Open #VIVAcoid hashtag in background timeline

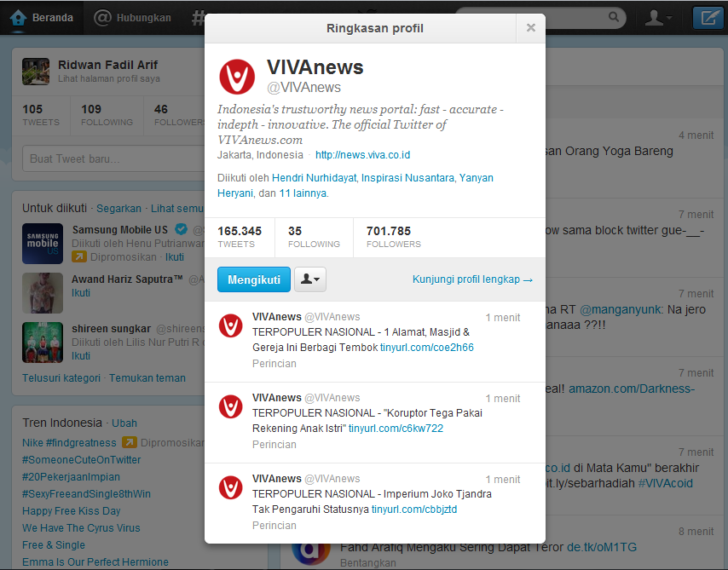coord(665,484)
